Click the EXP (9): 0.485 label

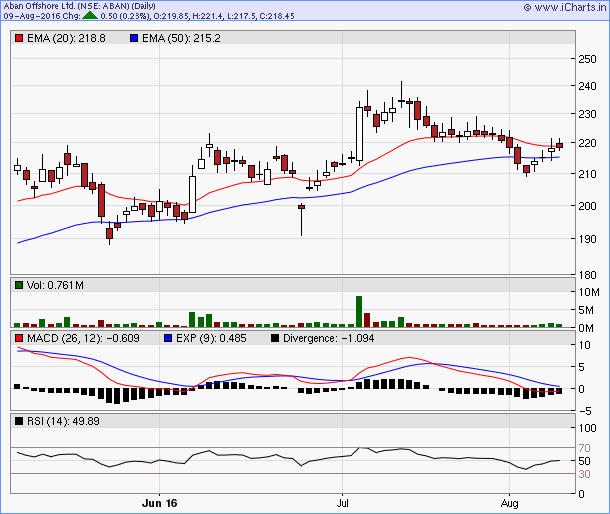tap(211, 338)
